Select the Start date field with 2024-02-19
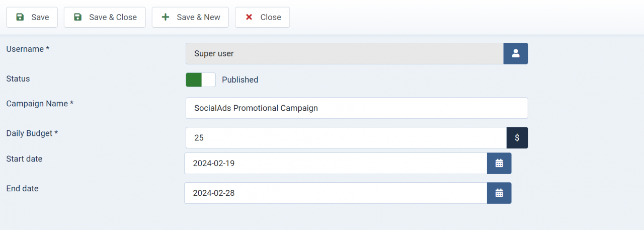 click(335, 163)
